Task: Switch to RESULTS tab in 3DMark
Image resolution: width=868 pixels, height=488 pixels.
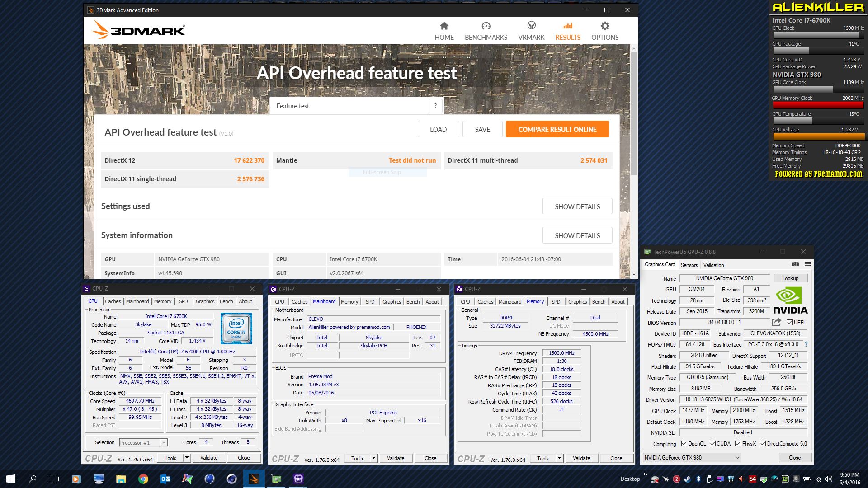Action: coord(568,31)
